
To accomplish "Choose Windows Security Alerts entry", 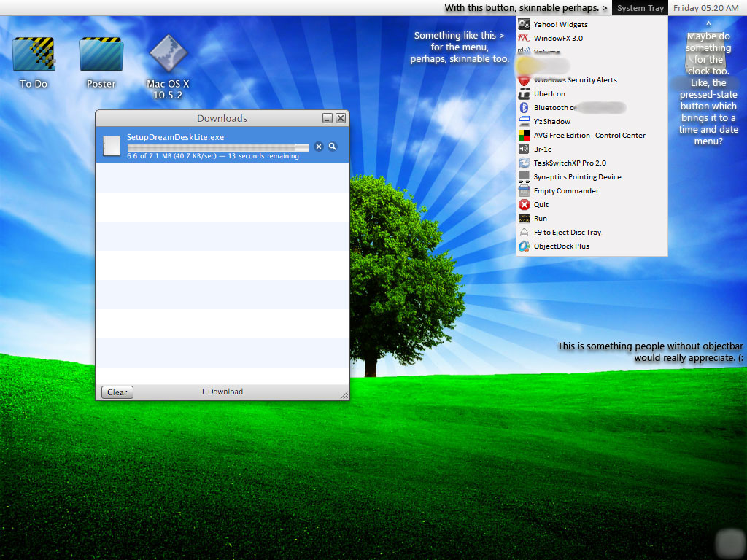I will coord(592,80).
